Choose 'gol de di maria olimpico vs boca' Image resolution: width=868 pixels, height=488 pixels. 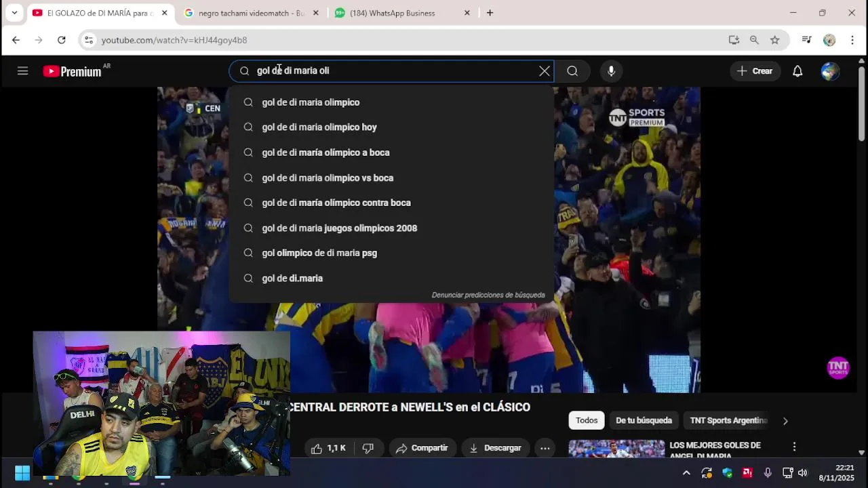391,178
